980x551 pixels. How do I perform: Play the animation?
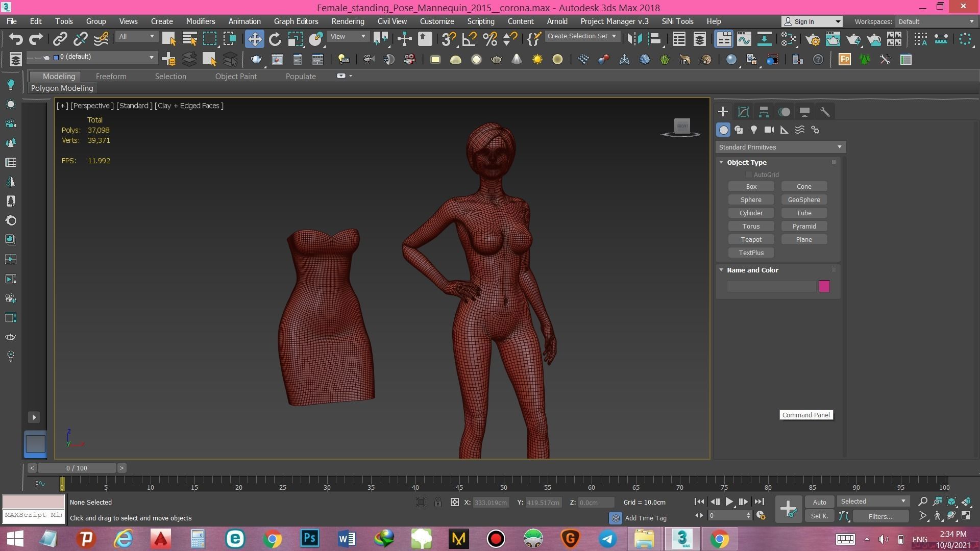click(x=729, y=502)
